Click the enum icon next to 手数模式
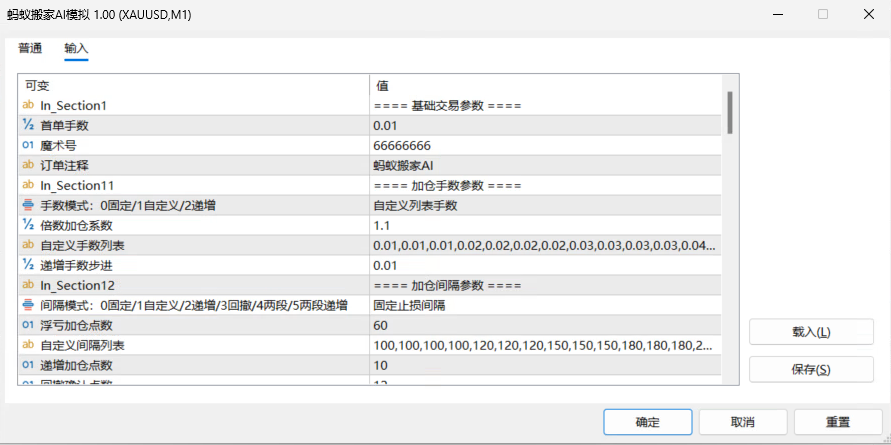Image resolution: width=891 pixels, height=445 pixels. click(28, 206)
